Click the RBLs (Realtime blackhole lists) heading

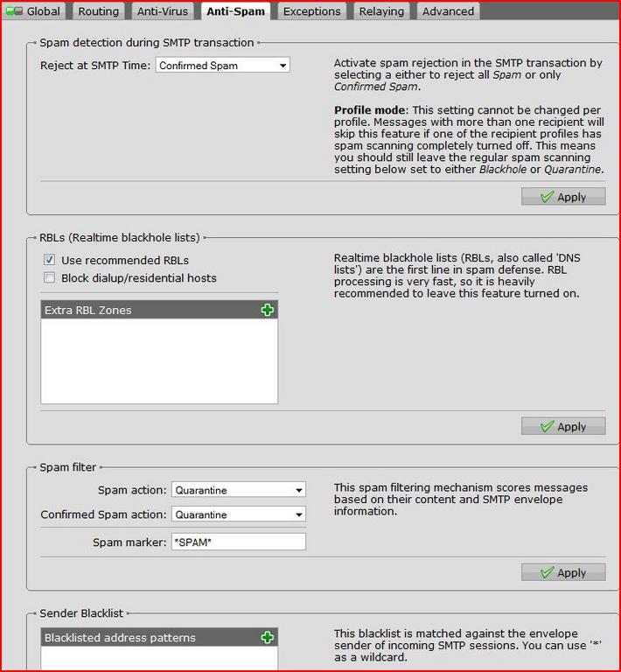(x=120, y=237)
